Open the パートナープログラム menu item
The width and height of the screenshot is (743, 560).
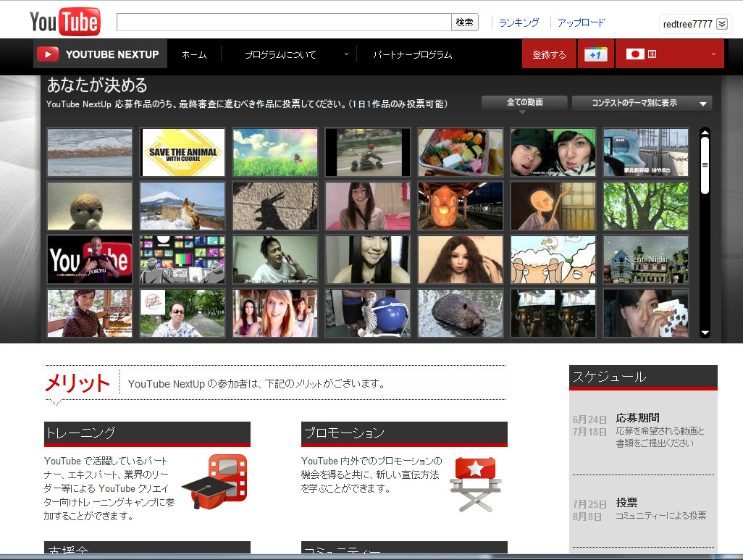coord(412,54)
